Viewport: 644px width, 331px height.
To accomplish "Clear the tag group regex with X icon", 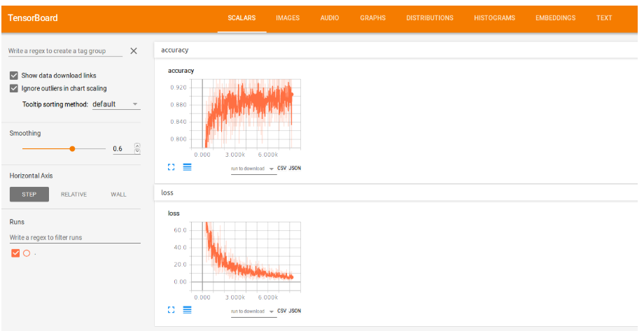I will point(134,51).
